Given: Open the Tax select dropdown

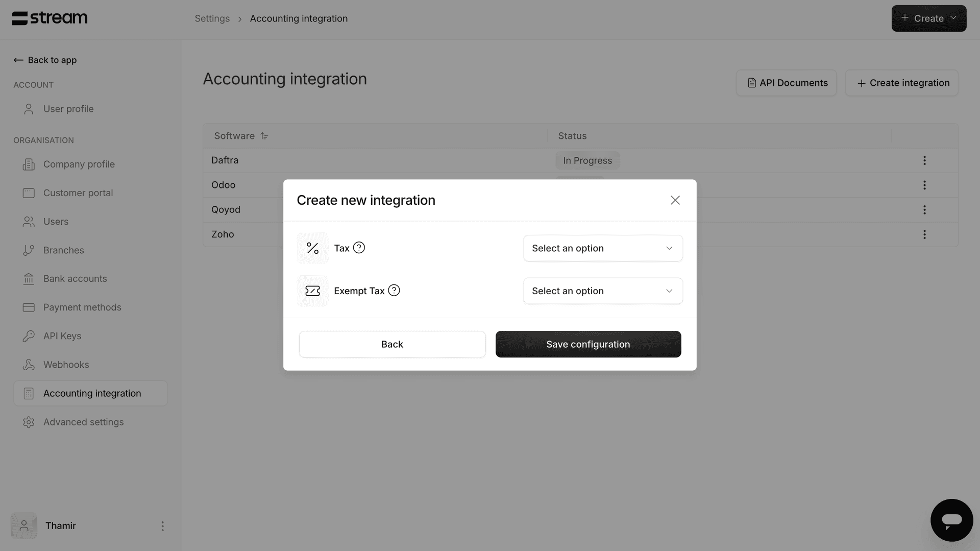Looking at the screenshot, I should point(603,248).
